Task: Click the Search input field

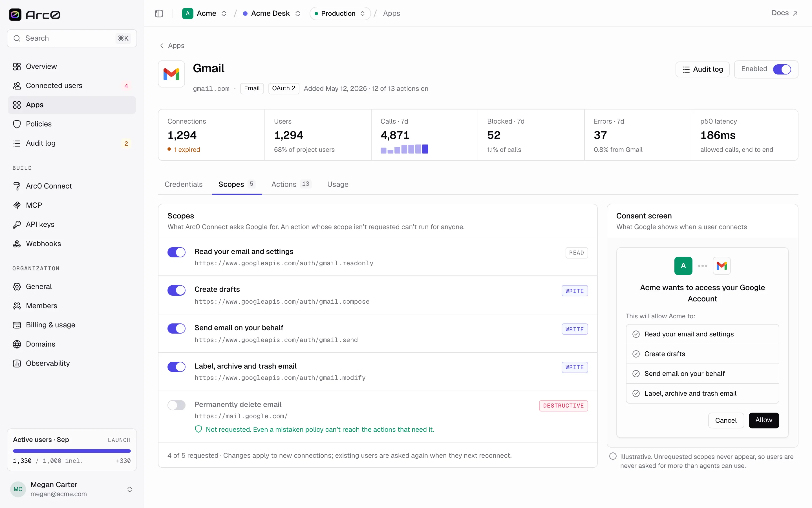Action: (x=72, y=38)
